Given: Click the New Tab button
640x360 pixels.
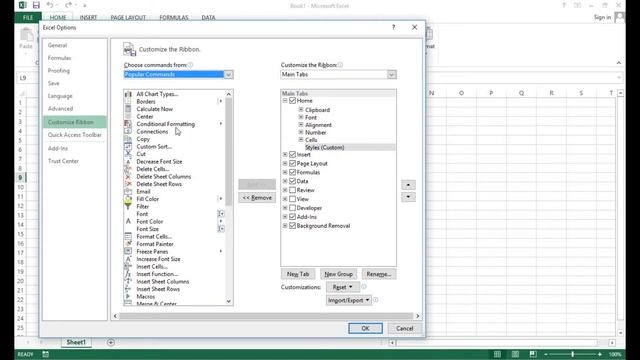Looking at the screenshot, I should (298, 274).
